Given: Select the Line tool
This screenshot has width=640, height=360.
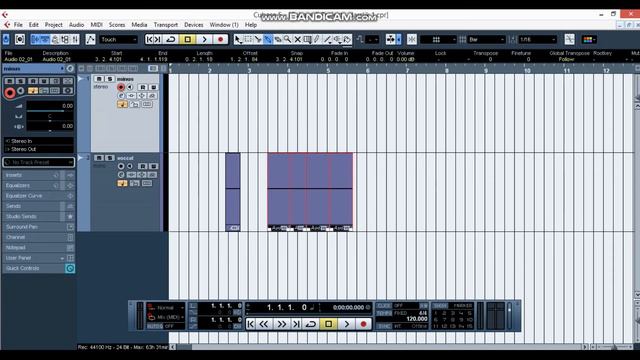Looking at the screenshot, I should click(x=327, y=40).
